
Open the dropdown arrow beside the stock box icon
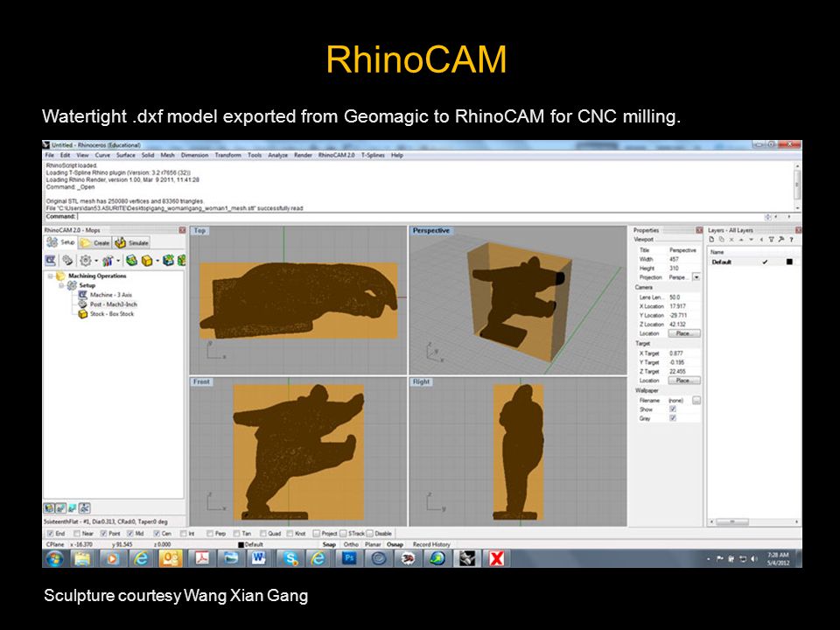point(157,262)
